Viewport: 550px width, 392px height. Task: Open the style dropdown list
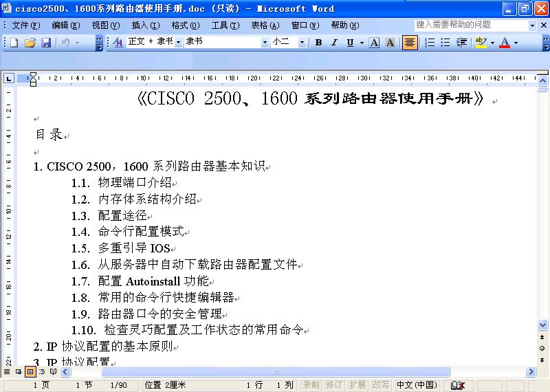click(178, 43)
